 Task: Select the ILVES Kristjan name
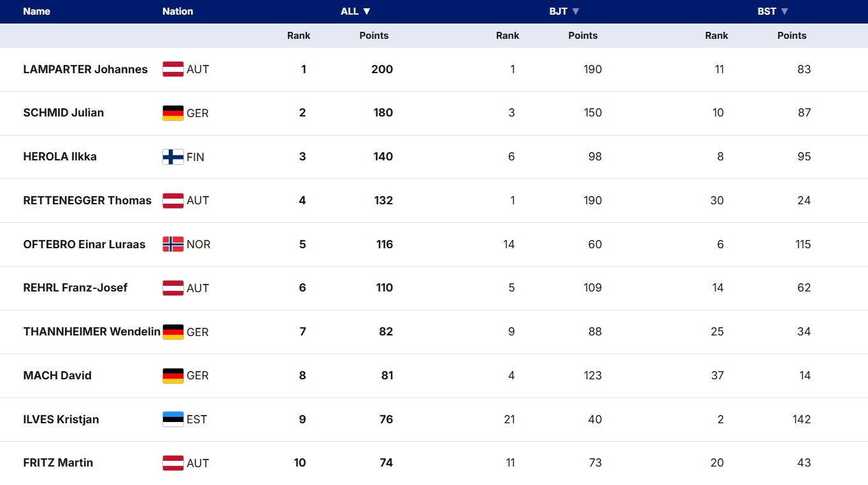coord(61,419)
